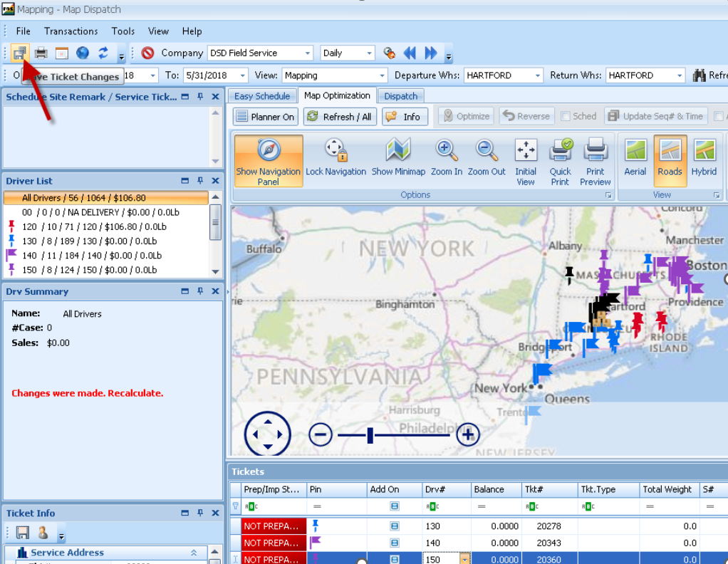Click the Save Ticket Changes icon

pos(20,52)
